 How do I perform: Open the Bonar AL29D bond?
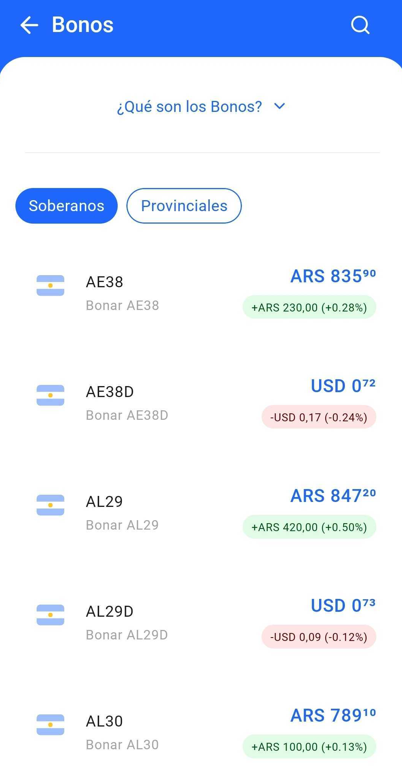click(x=201, y=622)
